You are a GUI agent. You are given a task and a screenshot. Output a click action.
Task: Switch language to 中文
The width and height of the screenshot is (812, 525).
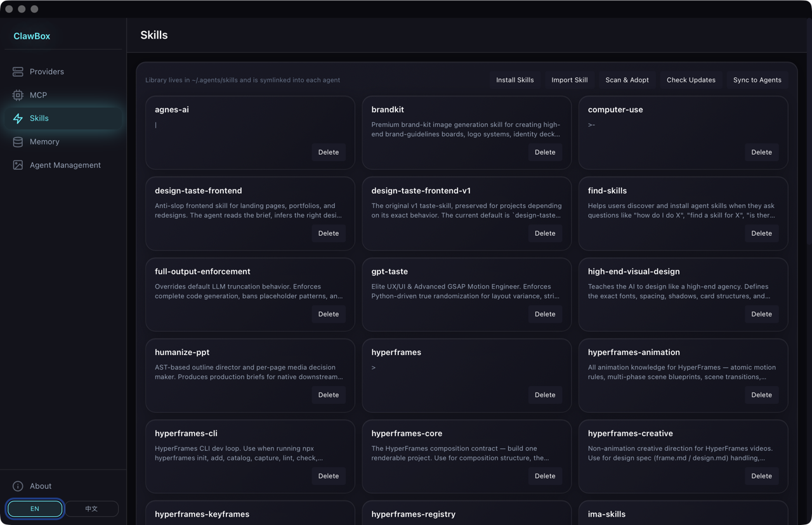[x=91, y=509]
